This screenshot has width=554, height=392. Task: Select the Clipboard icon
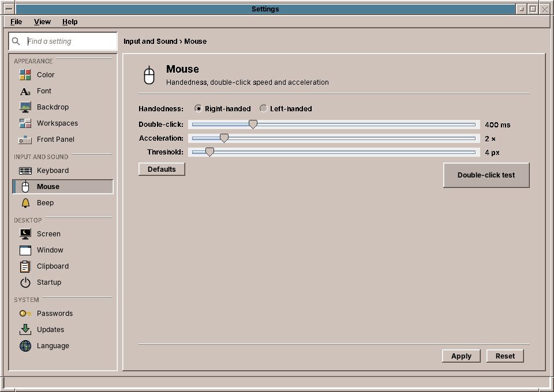click(x=25, y=266)
